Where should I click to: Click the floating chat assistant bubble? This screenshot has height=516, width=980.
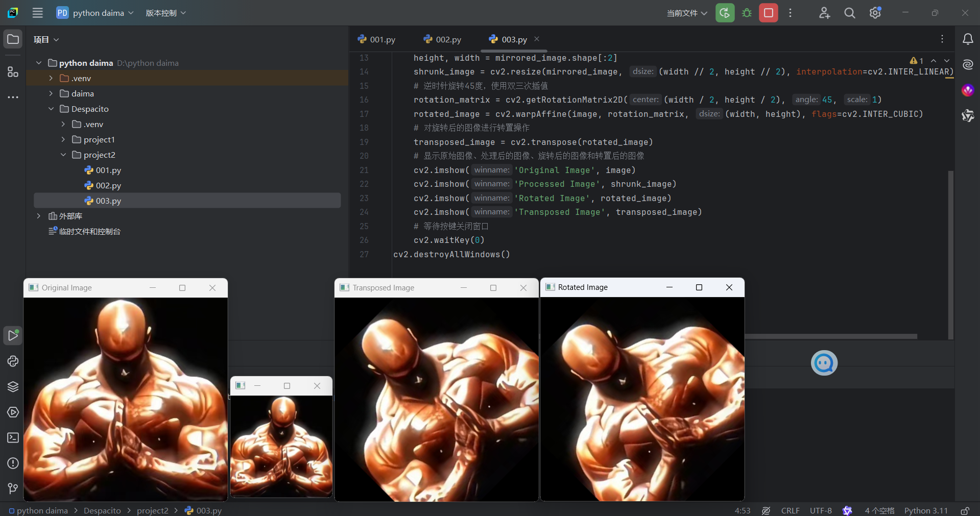click(x=824, y=363)
